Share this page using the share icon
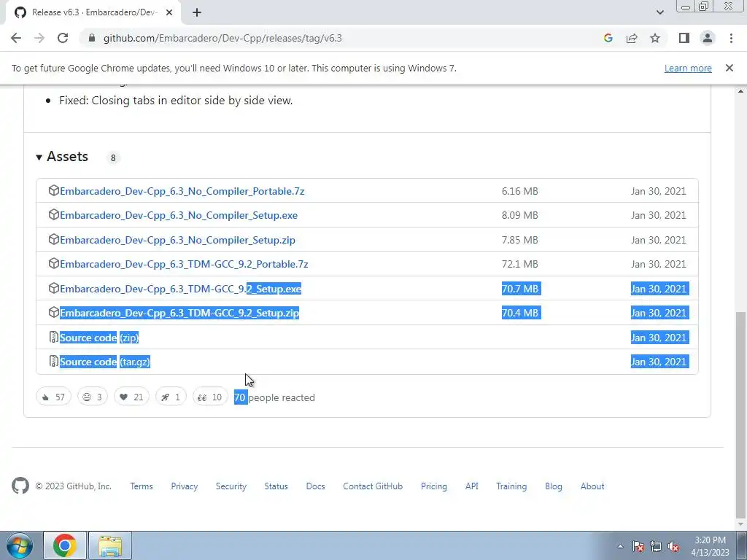The image size is (747, 560). (632, 38)
